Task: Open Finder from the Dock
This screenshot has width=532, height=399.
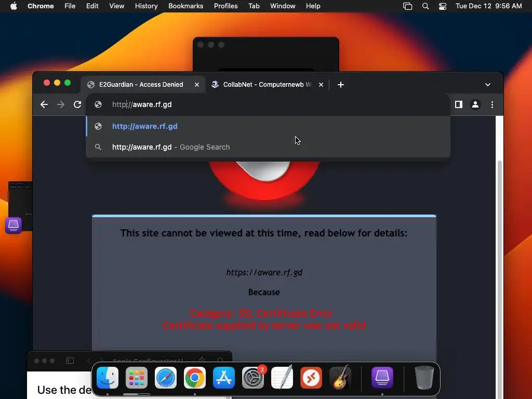Action: coord(108,378)
